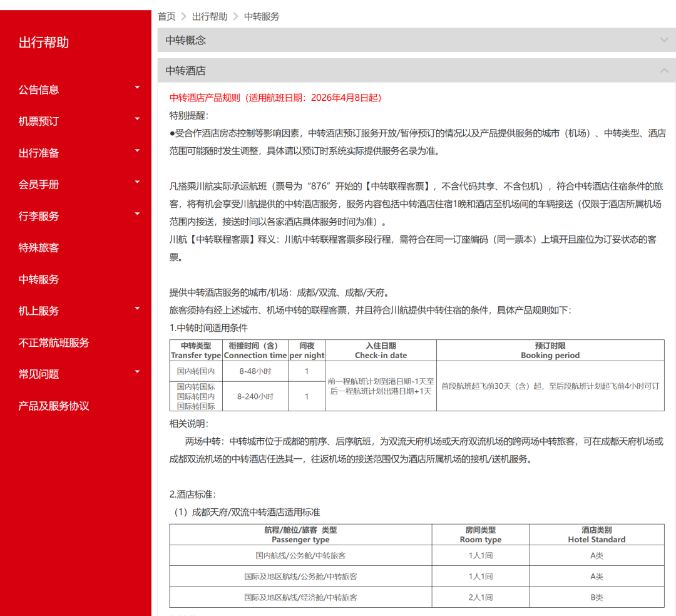The image size is (676, 616).
Task: Click the 中转概念 section header
Action: point(416,40)
